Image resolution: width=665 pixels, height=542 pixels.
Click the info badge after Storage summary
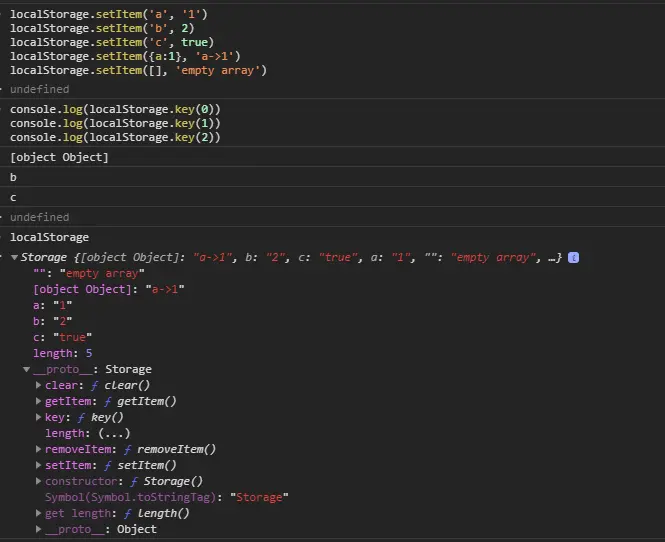[573, 257]
